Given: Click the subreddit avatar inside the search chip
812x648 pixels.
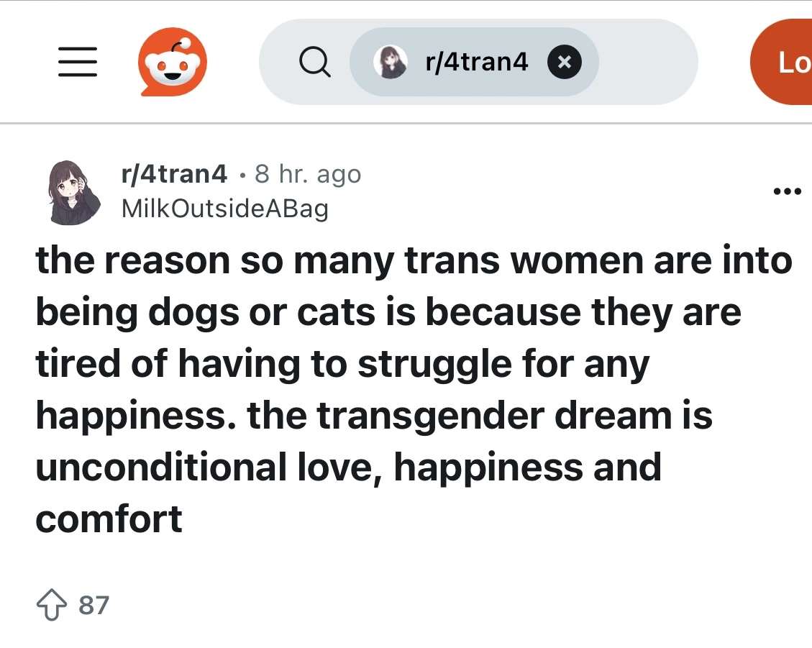Looking at the screenshot, I should tap(390, 63).
